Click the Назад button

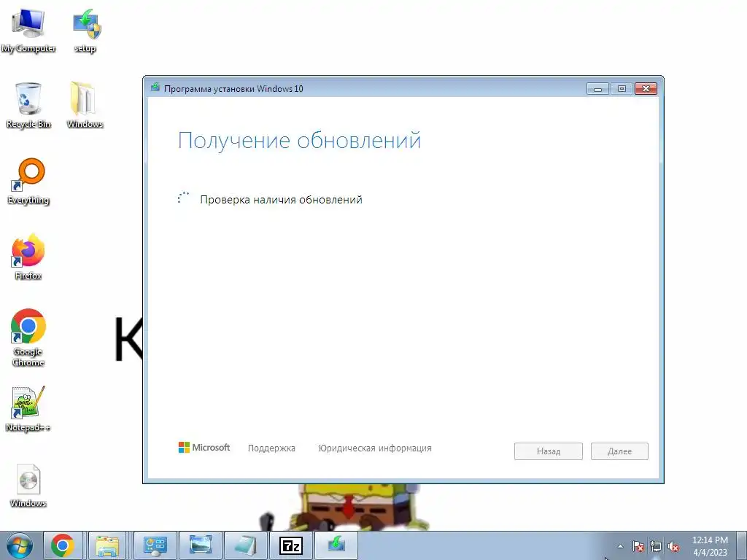(549, 451)
